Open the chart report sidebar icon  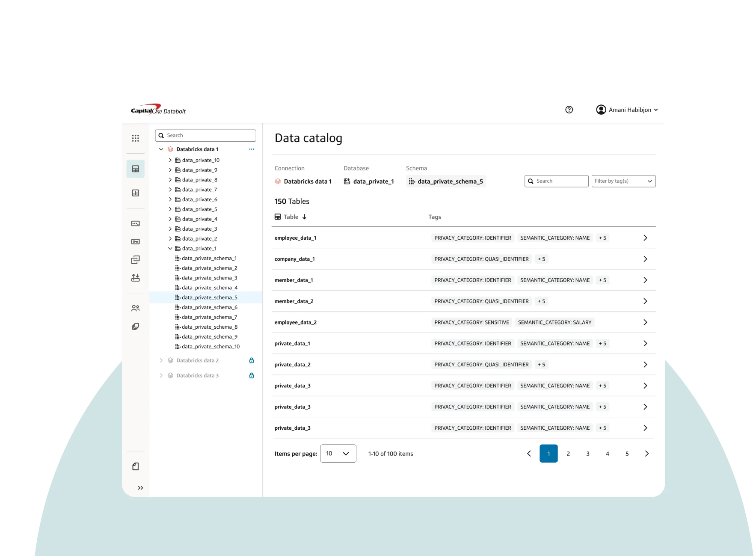135,193
